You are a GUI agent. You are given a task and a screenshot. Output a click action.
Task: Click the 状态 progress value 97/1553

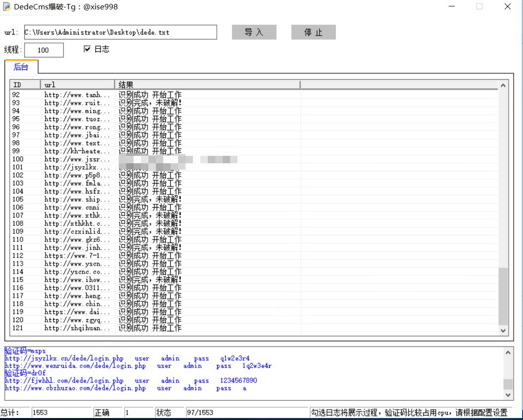(246, 413)
